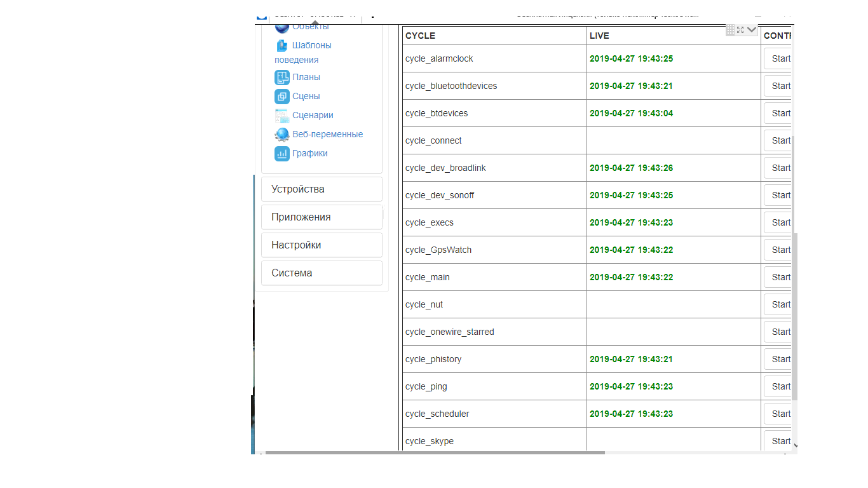Select the cycle_scheduler name cell
The width and height of the screenshot is (868, 488).
pos(494,414)
